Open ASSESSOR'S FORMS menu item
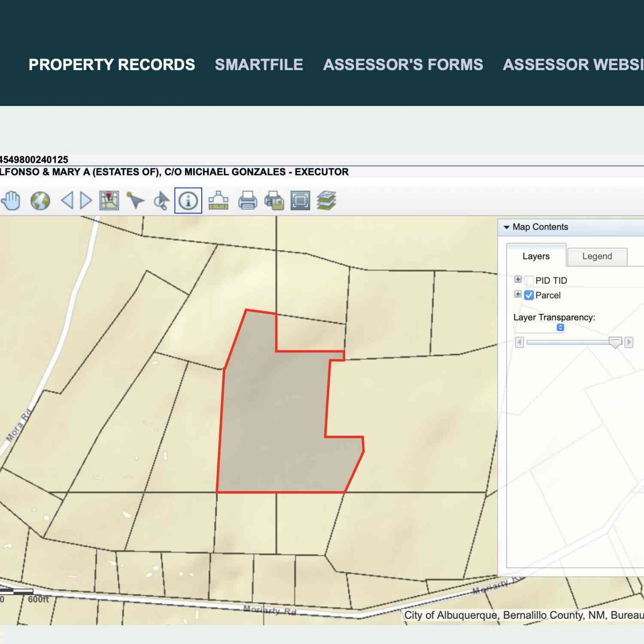Viewport: 644px width, 644px height. [403, 65]
